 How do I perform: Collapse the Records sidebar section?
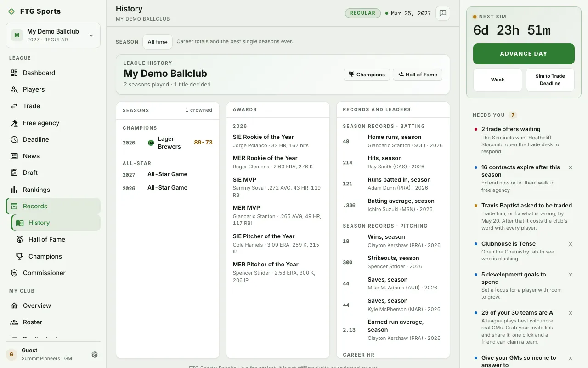tap(53, 206)
